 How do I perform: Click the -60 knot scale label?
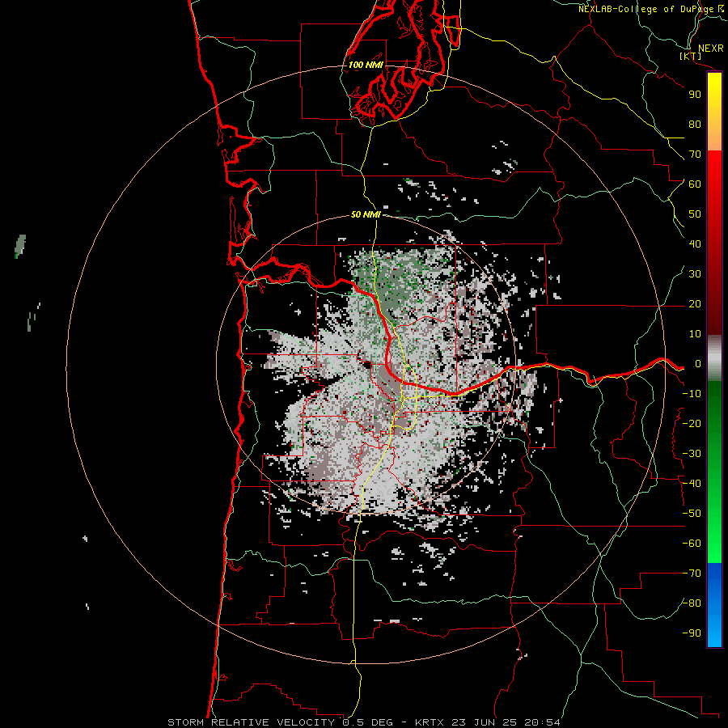point(692,544)
